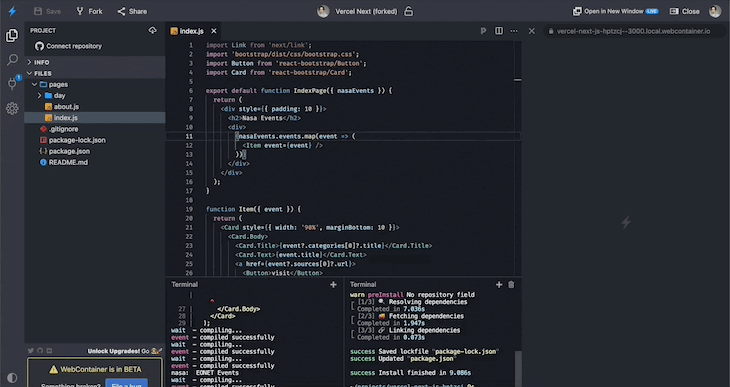Image resolution: width=730 pixels, height=387 pixels.
Task: Click the 'function Item({ event })' code line
Action: pyautogui.click(x=253, y=209)
